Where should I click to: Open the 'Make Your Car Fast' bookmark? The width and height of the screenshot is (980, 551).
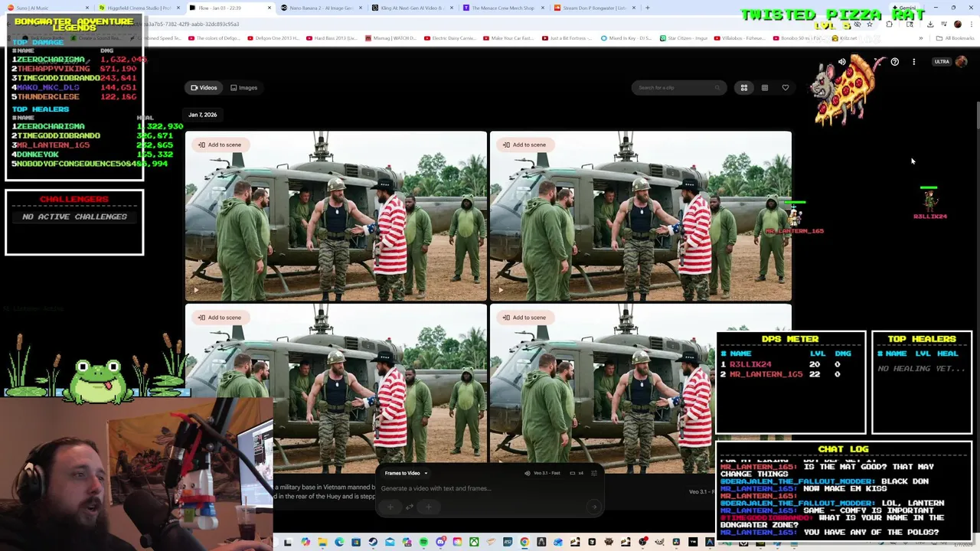click(508, 37)
